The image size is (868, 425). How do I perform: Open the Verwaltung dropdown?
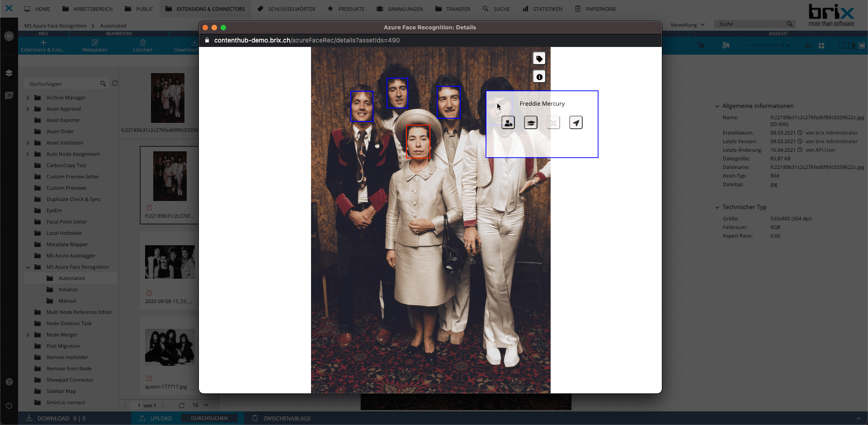(x=687, y=25)
